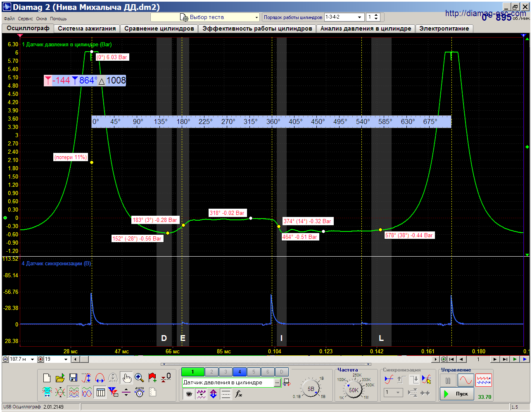Toggle the table grid view icon
The width and height of the screenshot is (532, 412).
click(100, 392)
